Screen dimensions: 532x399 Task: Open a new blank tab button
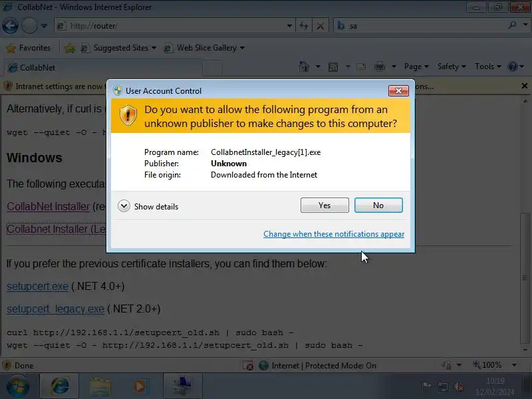pos(212,68)
